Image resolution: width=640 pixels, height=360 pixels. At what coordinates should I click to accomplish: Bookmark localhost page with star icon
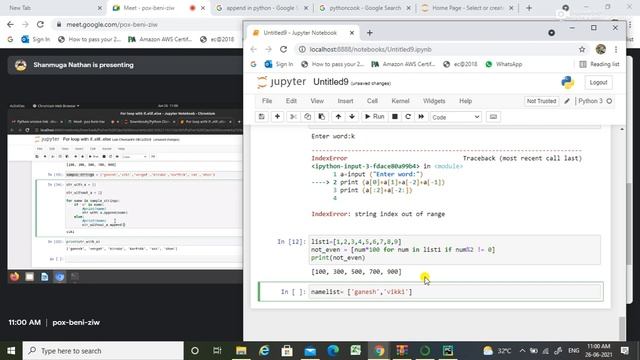pos(582,49)
